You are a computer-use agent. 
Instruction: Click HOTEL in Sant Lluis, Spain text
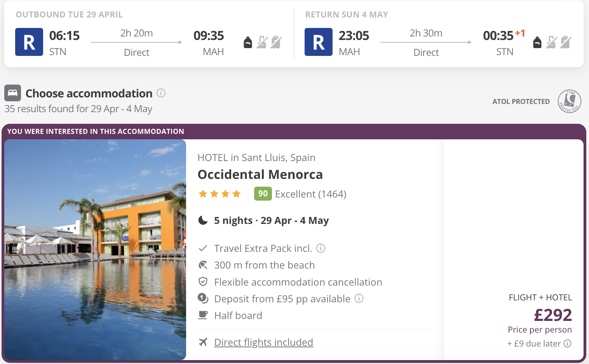(256, 158)
